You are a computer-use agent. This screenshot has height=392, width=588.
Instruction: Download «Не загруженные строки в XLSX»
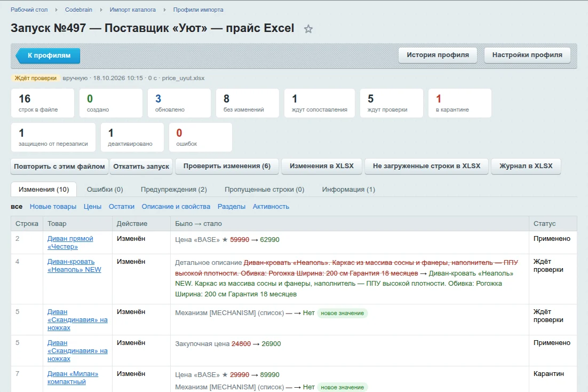[x=426, y=166]
